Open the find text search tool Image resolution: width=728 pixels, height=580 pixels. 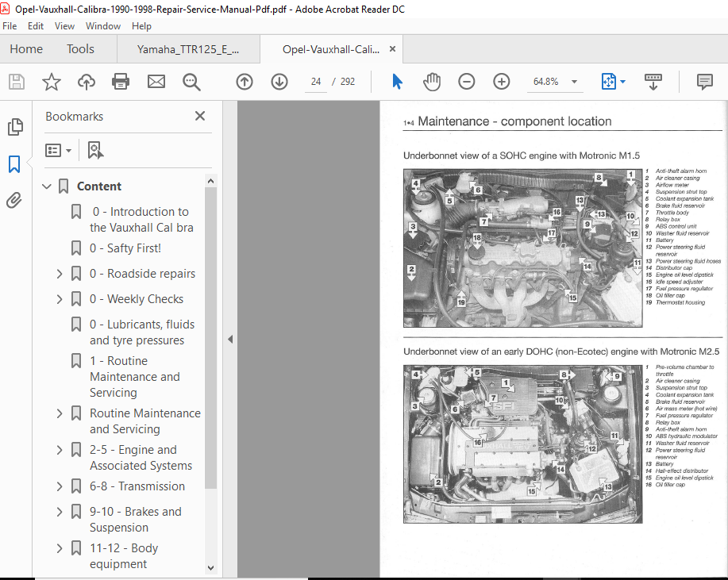click(191, 83)
